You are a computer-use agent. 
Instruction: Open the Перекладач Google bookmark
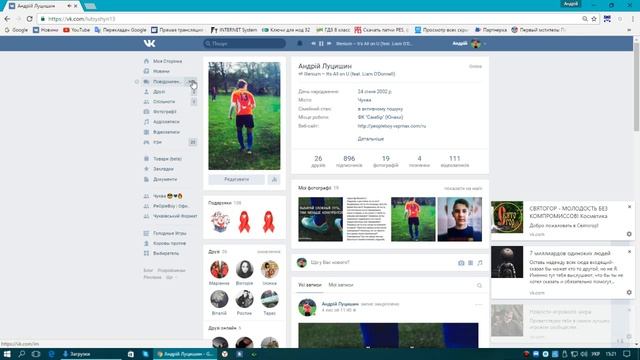pyautogui.click(x=120, y=30)
